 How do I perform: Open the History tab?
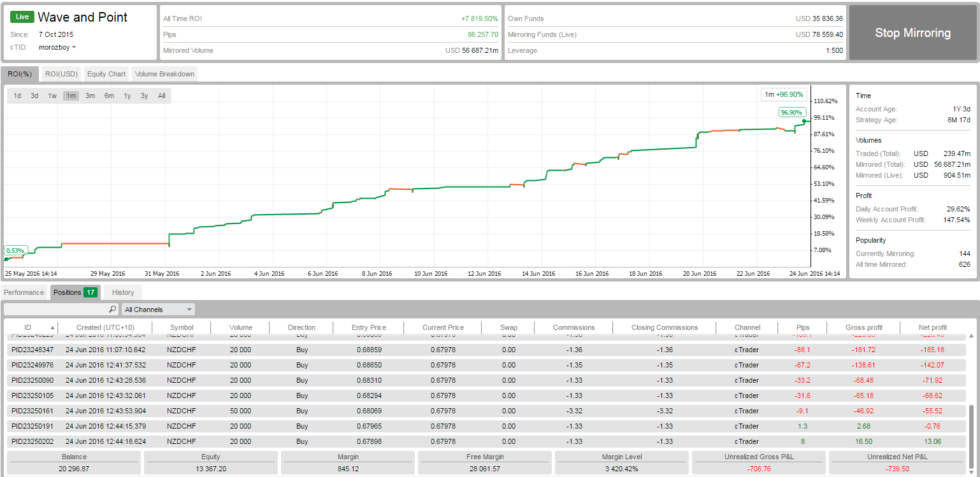click(x=123, y=292)
